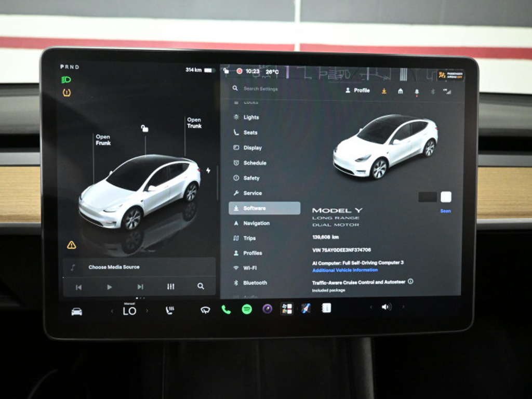Click the media search magnifier icon
This screenshot has height=399, width=532.
[201, 286]
